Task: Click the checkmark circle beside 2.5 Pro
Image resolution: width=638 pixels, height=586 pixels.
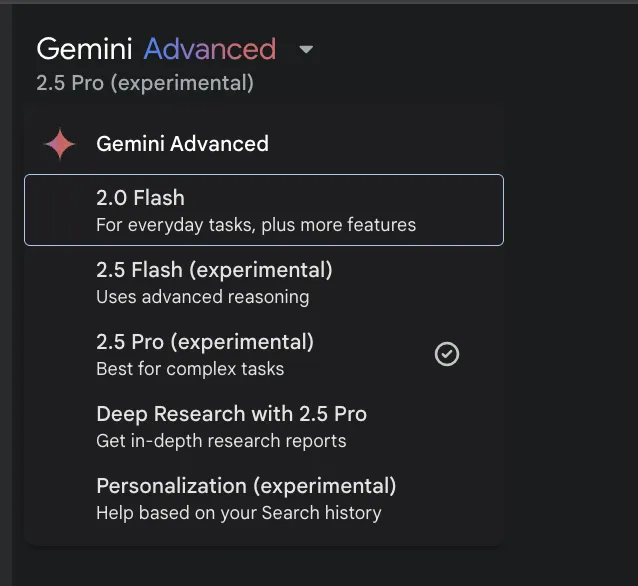Action: click(447, 354)
